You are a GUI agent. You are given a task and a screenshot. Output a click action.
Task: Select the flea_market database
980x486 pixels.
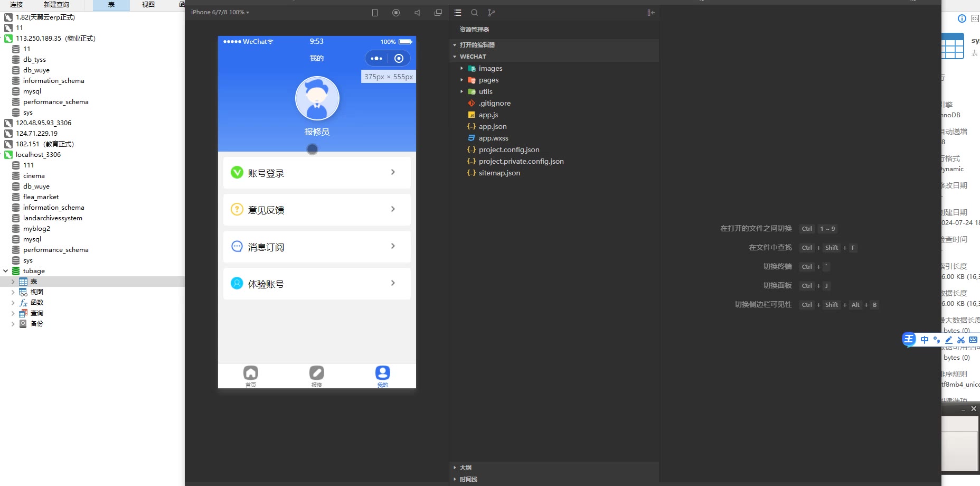pyautogui.click(x=41, y=197)
